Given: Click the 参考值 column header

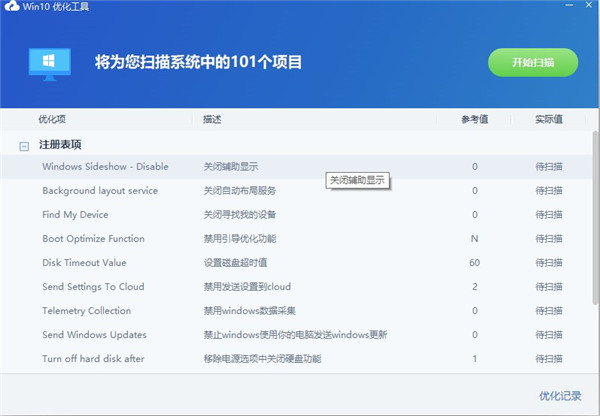Looking at the screenshot, I should (474, 119).
